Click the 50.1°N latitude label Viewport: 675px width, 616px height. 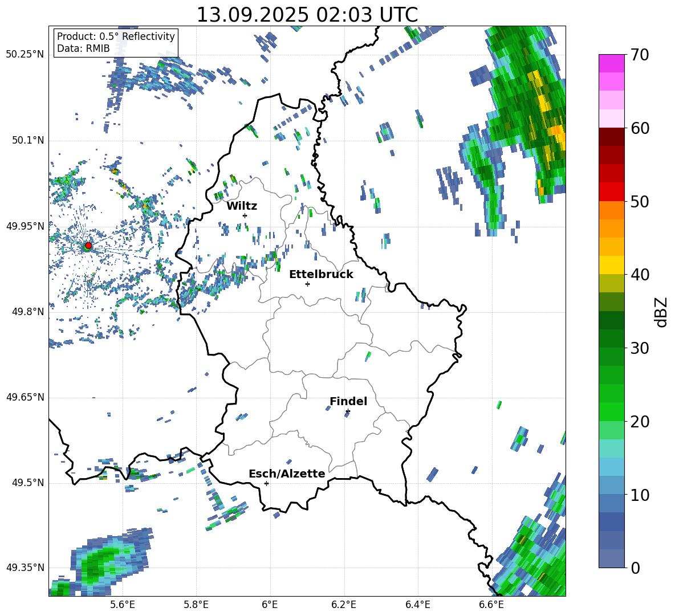pyautogui.click(x=28, y=141)
